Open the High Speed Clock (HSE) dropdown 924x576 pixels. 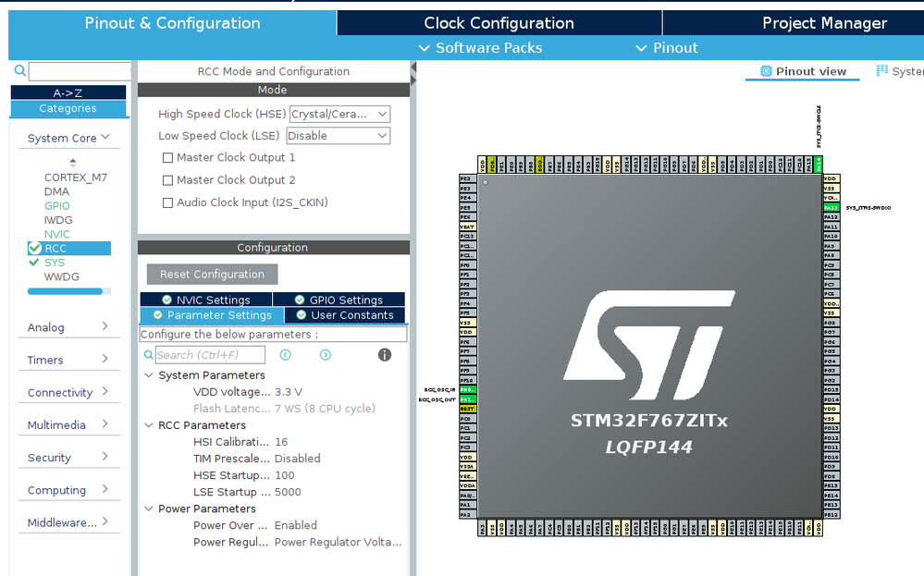click(340, 115)
